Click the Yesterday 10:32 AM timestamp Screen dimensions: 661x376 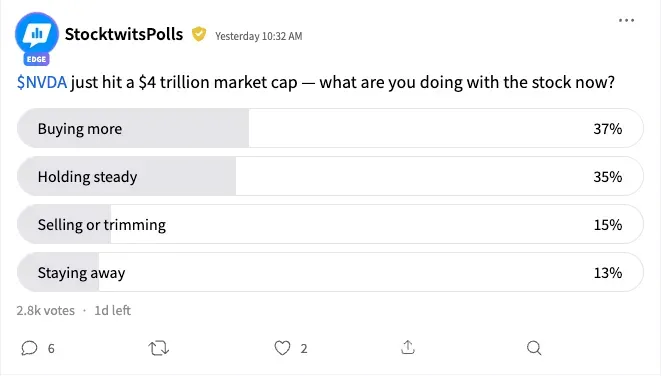tap(258, 36)
